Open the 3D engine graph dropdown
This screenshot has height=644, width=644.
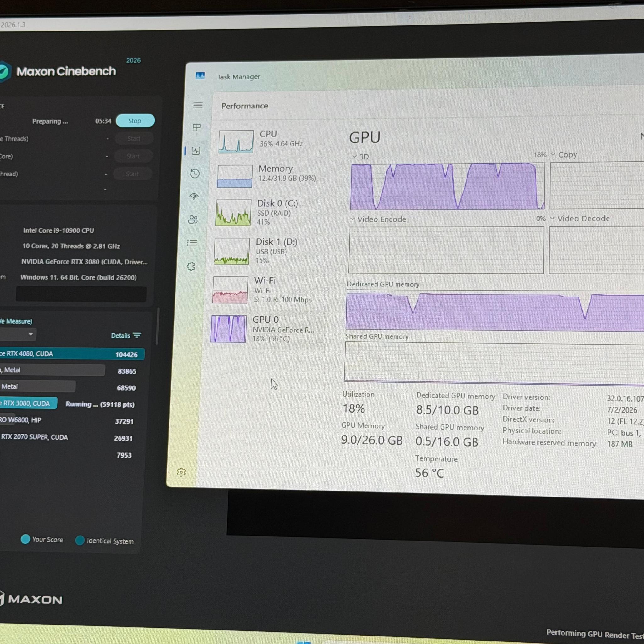(354, 156)
